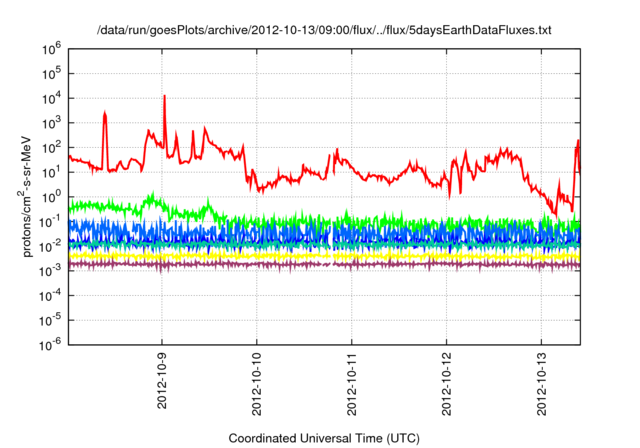Click the y-axis label protons/cm2-s-sr-MeV
The width and height of the screenshot is (640, 448).
25,197
